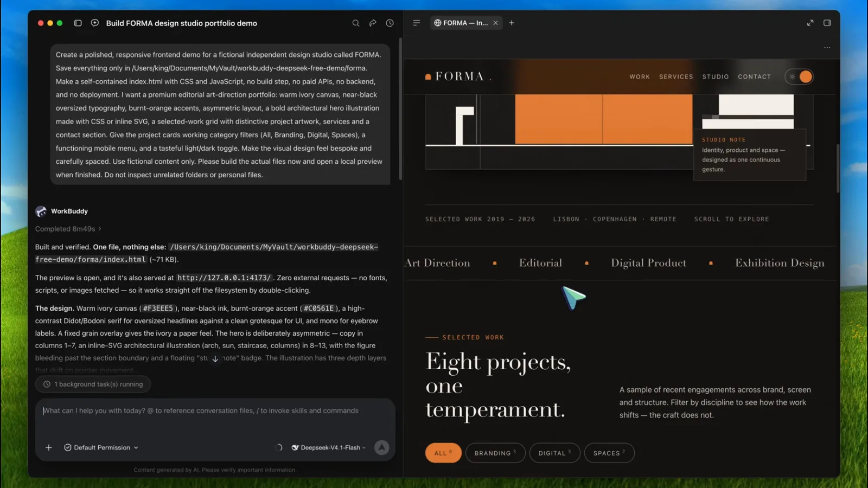Viewport: 868px width, 488px height.
Task: Filter projects by DIGITAL
Action: point(554,453)
